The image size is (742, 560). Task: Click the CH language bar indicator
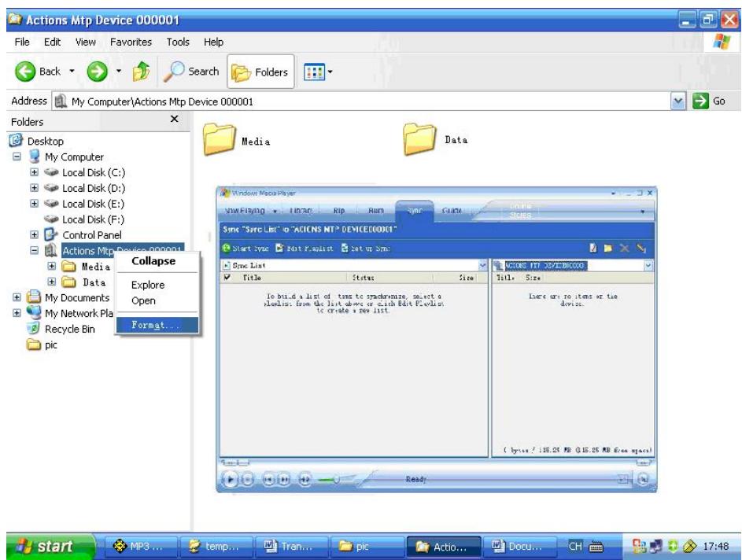coord(575,547)
